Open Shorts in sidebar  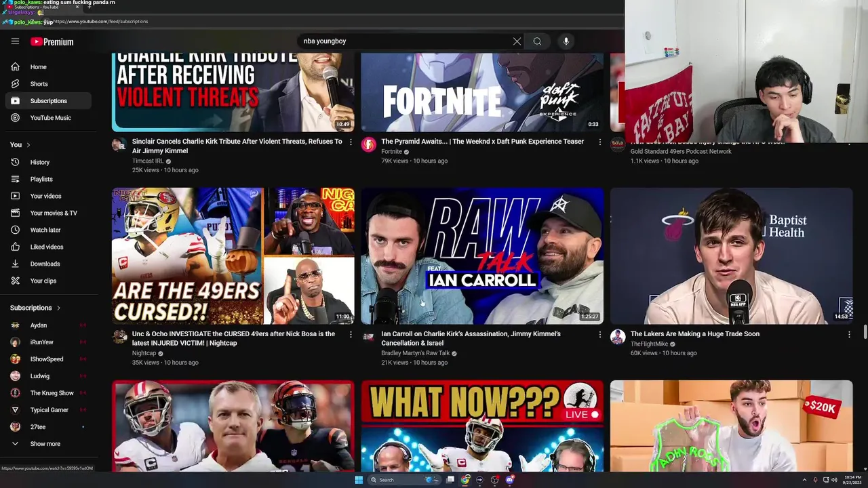[x=48, y=84]
